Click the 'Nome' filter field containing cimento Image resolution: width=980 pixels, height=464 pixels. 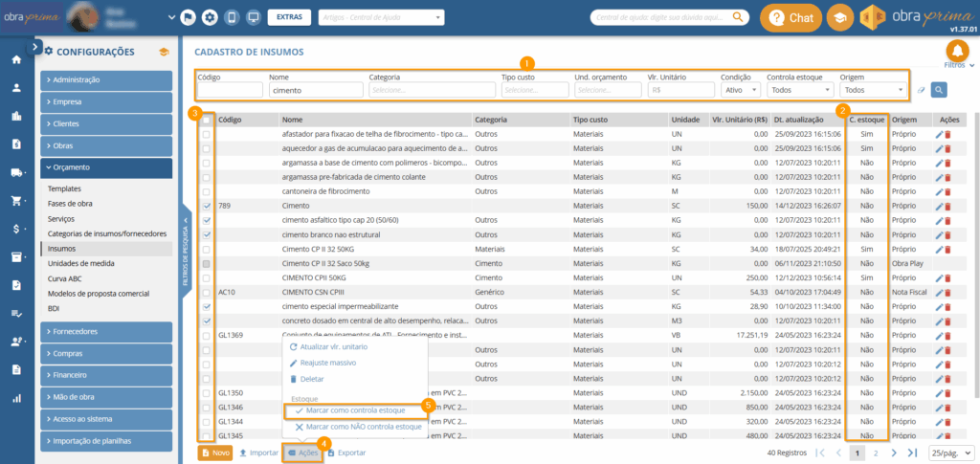click(x=316, y=90)
